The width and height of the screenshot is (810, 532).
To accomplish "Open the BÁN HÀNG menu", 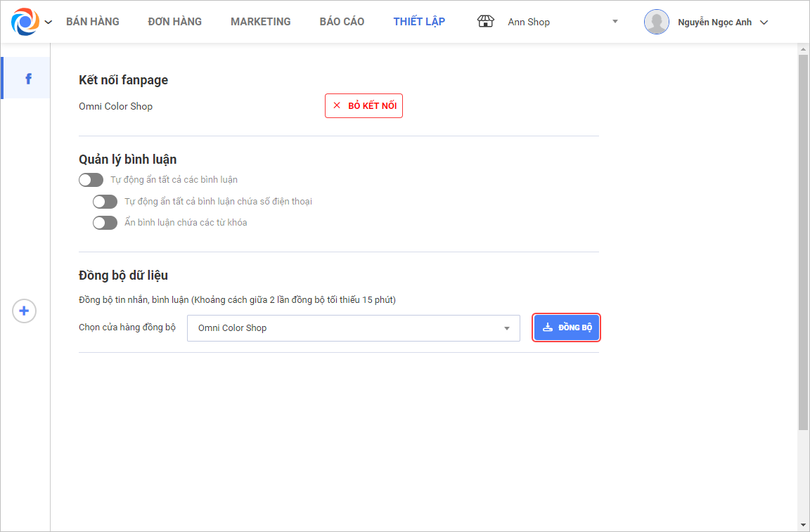I will pyautogui.click(x=93, y=22).
